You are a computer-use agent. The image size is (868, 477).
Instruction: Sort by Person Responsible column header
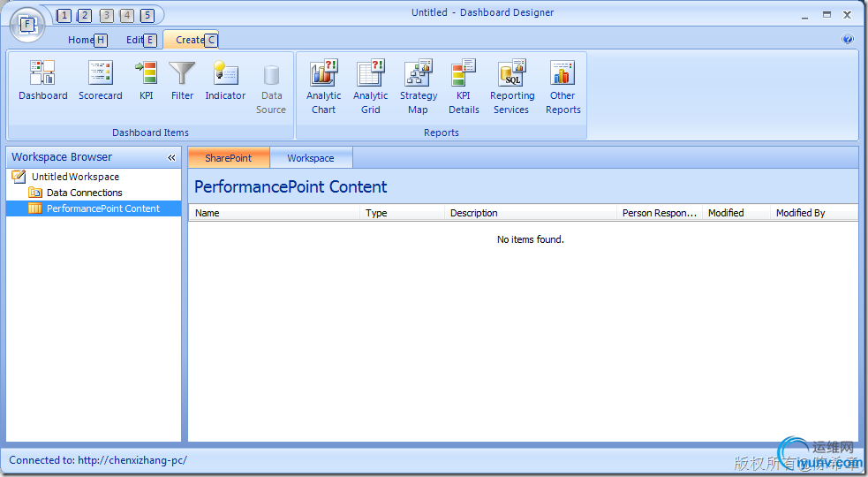pos(660,213)
